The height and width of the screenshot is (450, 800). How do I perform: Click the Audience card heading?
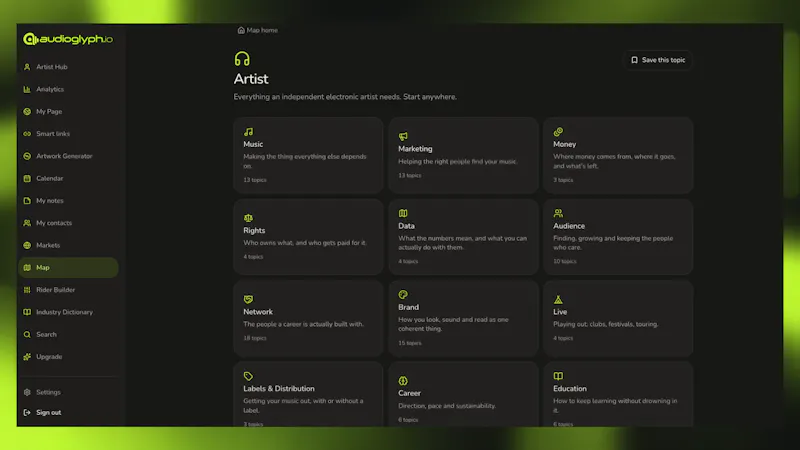point(569,226)
